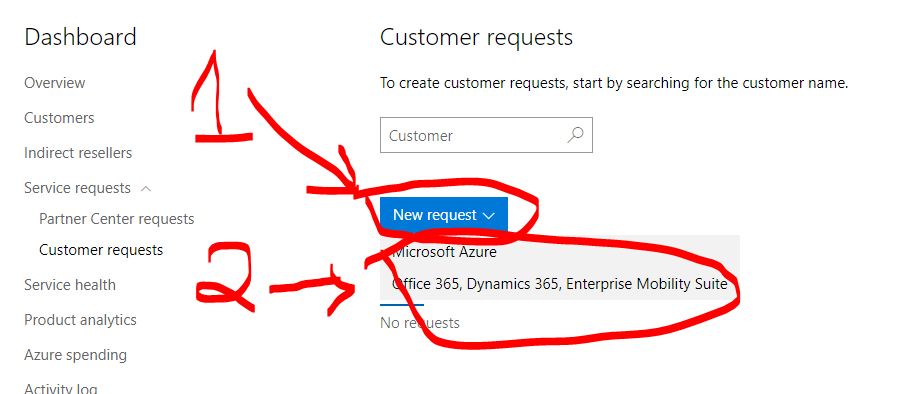Click the Dashboard heading
904x394 pixels.
tap(80, 37)
